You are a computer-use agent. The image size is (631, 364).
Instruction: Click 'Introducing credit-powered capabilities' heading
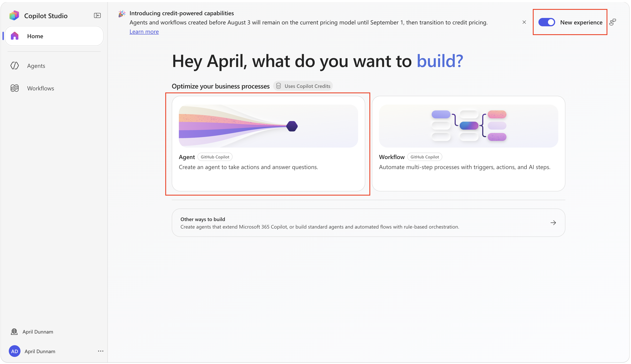[182, 13]
